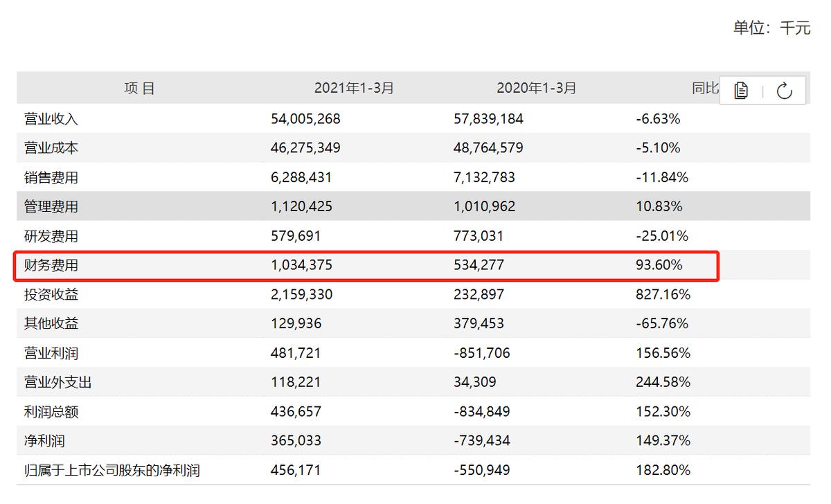The image size is (831, 504).
Task: Click the 项目 column header
Action: point(139,88)
